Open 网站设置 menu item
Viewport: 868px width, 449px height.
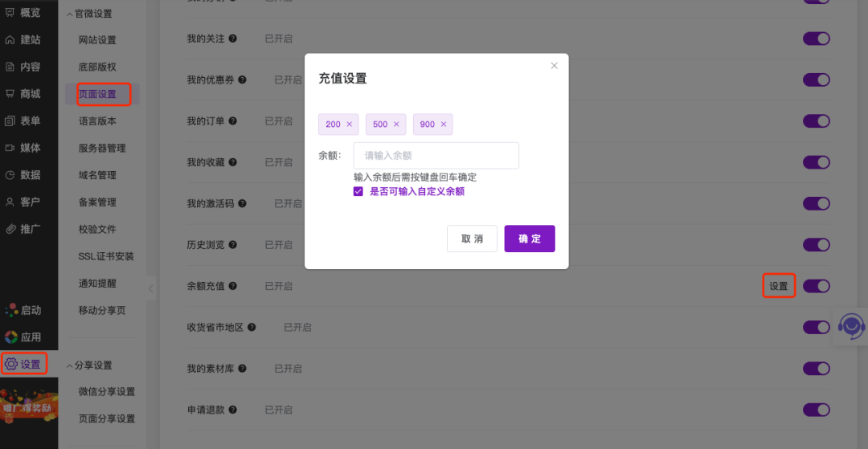pos(97,40)
